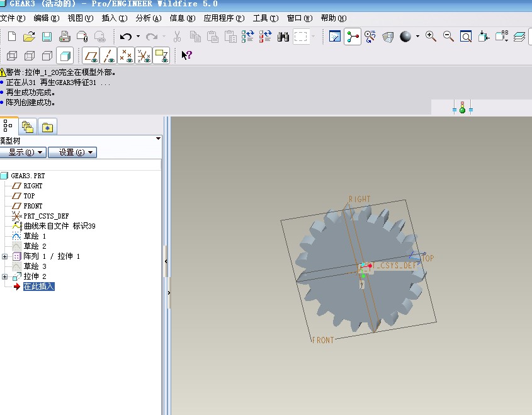532x415 pixels.
Task: Click the Undo arrow icon
Action: click(x=126, y=37)
